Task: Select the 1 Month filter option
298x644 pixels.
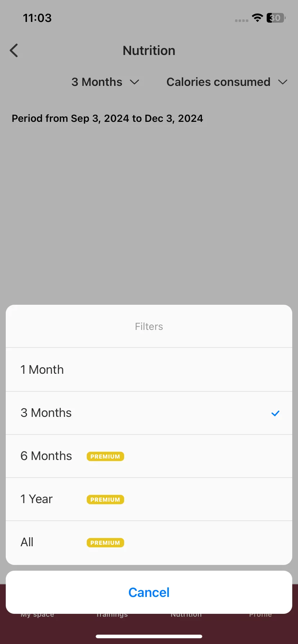Action: [149, 370]
